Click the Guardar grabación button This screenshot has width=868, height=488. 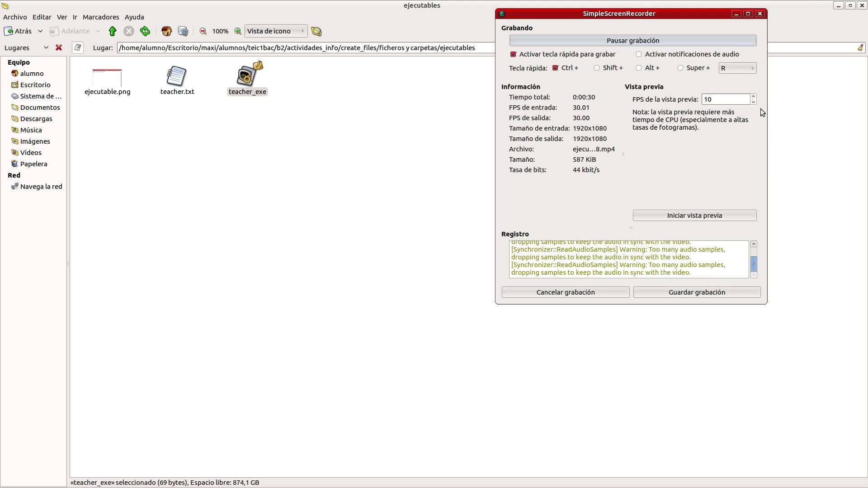click(697, 292)
